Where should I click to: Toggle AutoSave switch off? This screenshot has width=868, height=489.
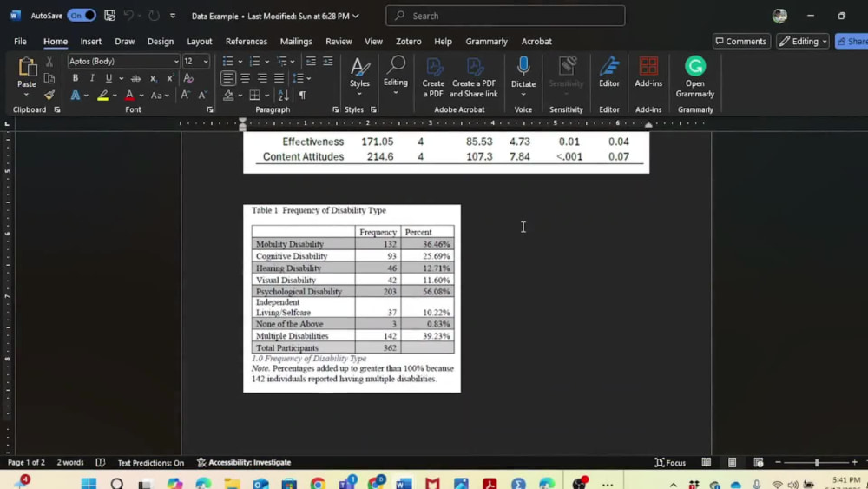(82, 16)
